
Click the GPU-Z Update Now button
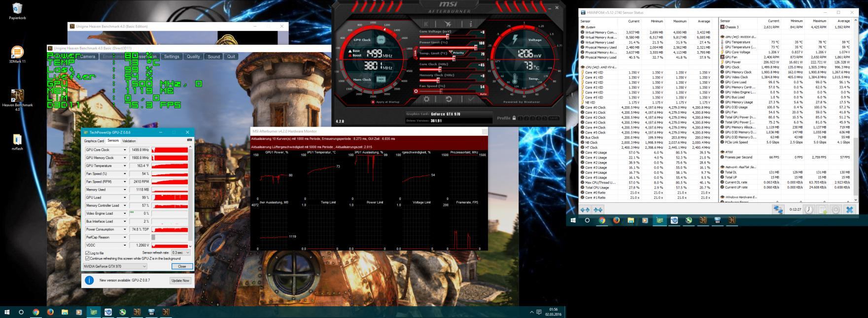(180, 281)
